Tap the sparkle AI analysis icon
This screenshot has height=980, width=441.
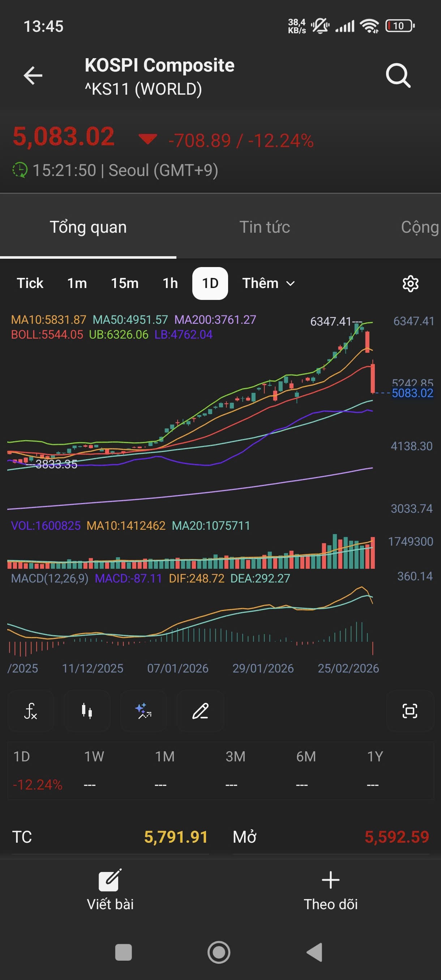[x=144, y=711]
